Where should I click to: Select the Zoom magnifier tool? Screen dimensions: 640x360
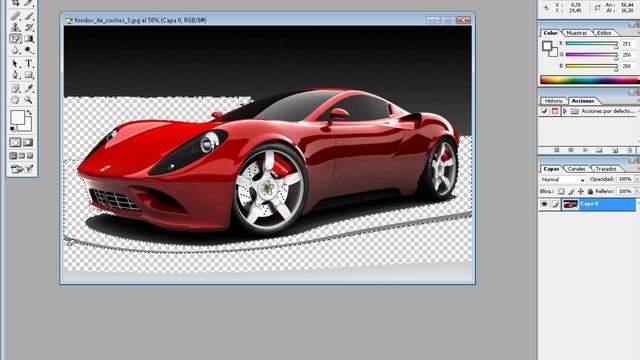29,100
